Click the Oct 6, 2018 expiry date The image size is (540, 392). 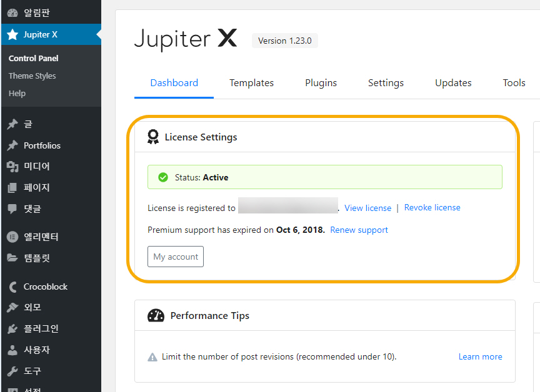pyautogui.click(x=300, y=230)
